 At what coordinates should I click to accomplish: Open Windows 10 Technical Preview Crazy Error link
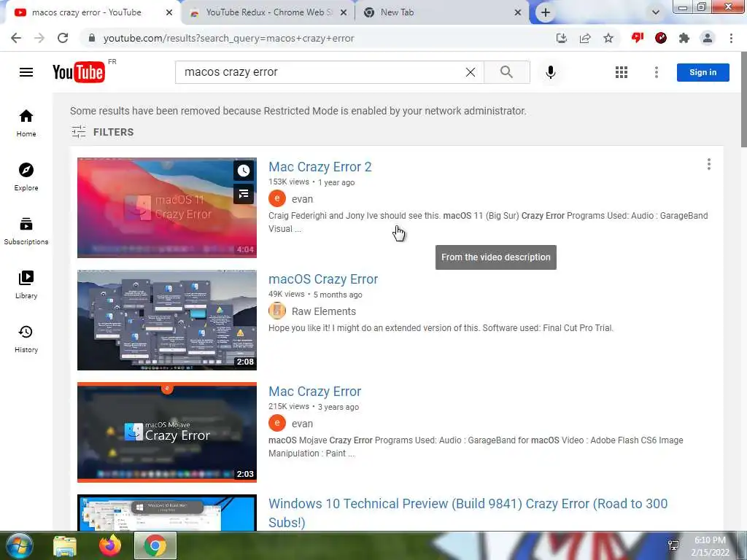[x=468, y=513]
